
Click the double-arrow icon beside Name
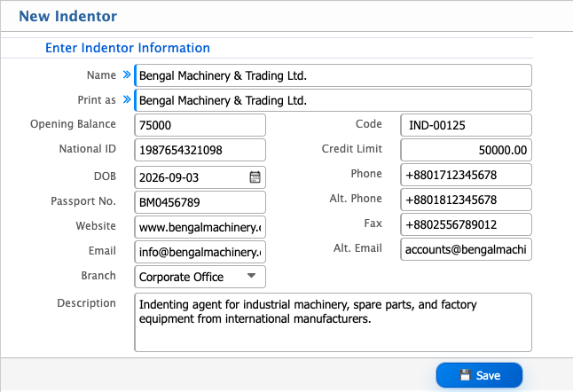pyautogui.click(x=127, y=74)
